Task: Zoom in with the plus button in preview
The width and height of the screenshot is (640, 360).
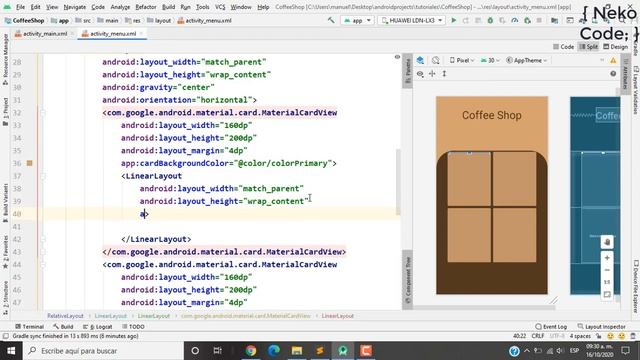Action: (607, 258)
